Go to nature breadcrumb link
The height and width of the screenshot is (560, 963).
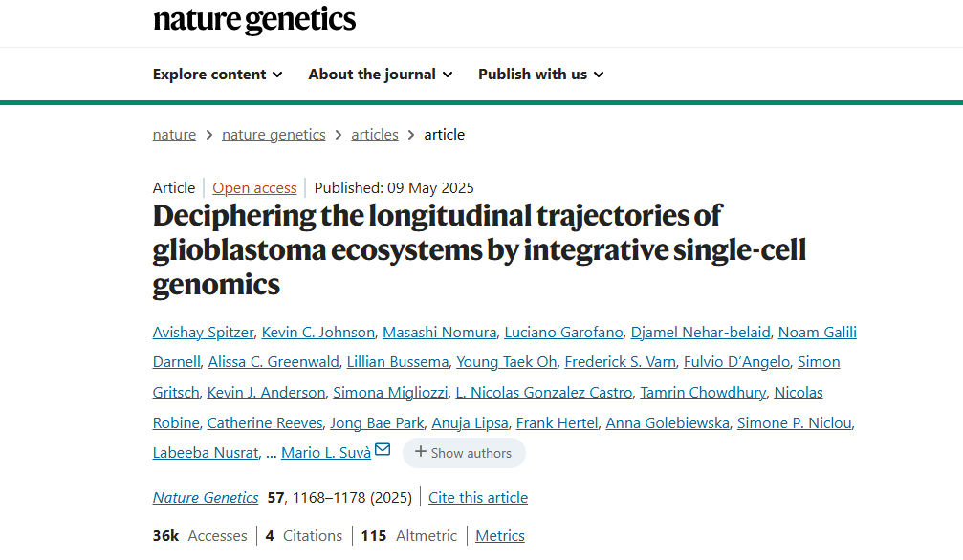[x=174, y=135]
